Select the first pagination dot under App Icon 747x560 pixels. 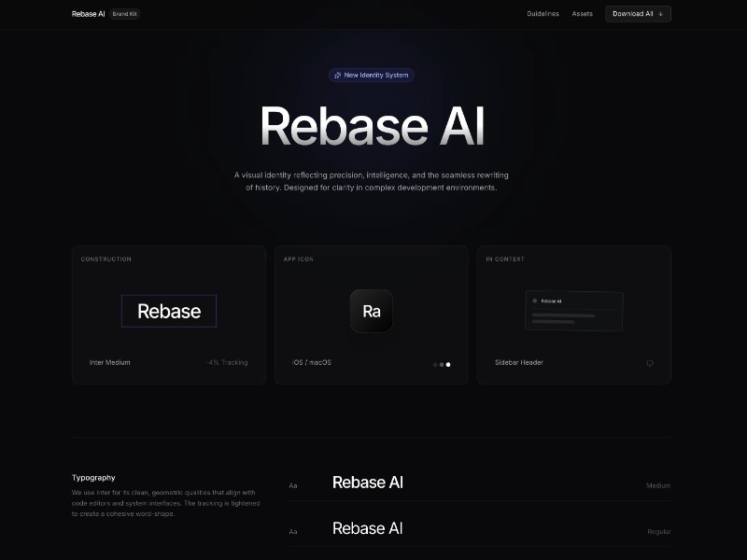434,364
